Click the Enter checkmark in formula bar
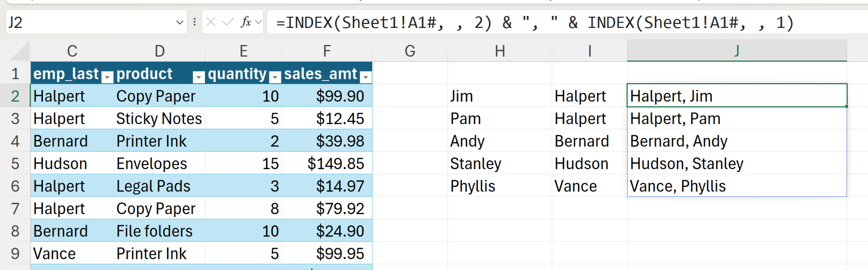Image resolution: width=868 pixels, height=270 pixels. tap(228, 22)
